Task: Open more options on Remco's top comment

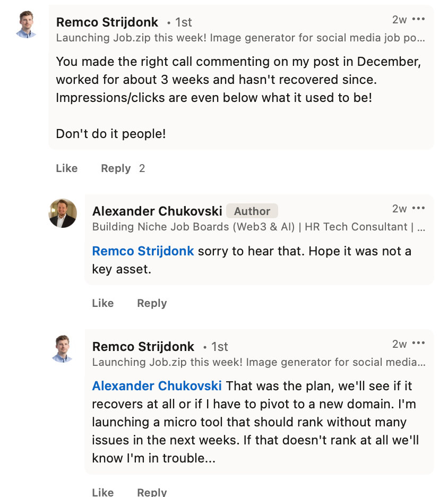Action: tap(419, 20)
